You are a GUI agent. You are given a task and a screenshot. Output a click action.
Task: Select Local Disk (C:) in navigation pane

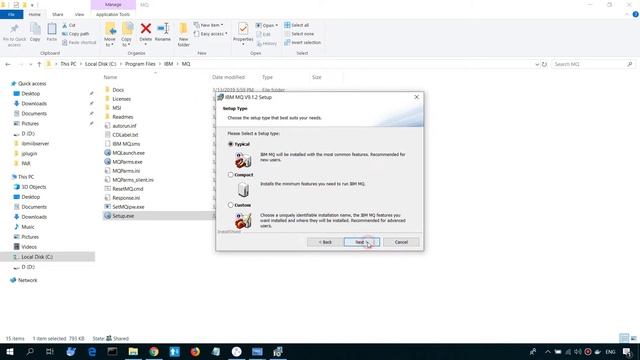pyautogui.click(x=37, y=257)
